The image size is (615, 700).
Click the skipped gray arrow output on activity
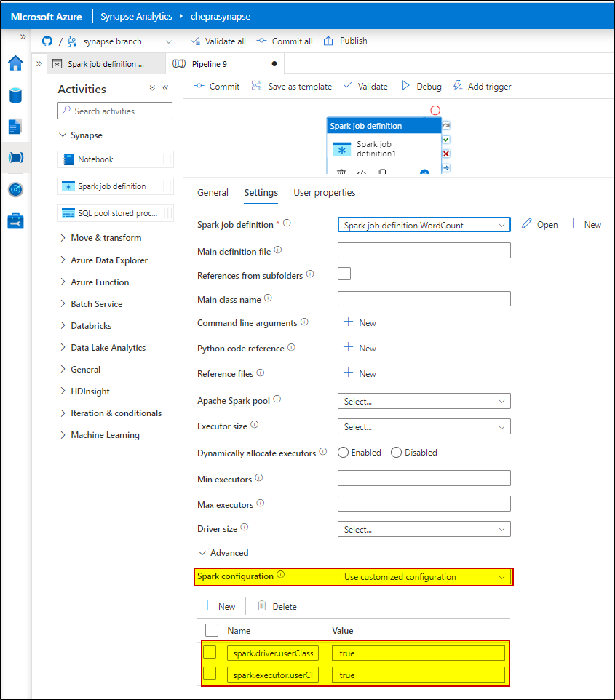coord(446,125)
